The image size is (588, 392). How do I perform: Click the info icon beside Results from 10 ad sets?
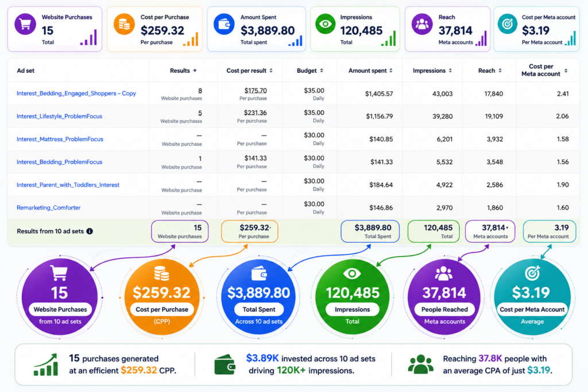click(x=90, y=231)
